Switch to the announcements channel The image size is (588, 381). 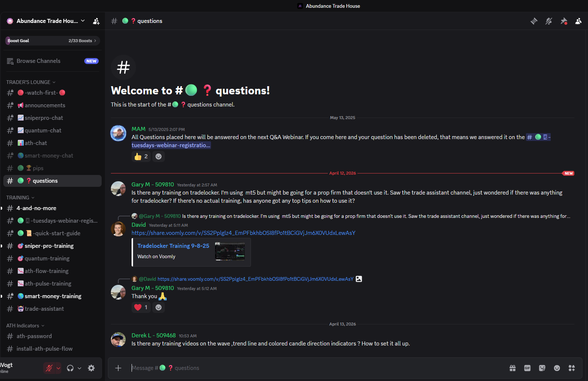tap(45, 105)
